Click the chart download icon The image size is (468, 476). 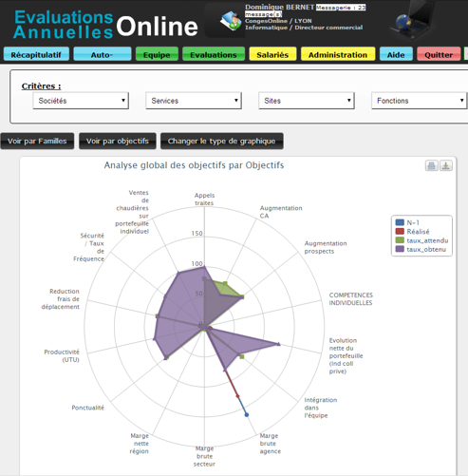click(x=446, y=165)
